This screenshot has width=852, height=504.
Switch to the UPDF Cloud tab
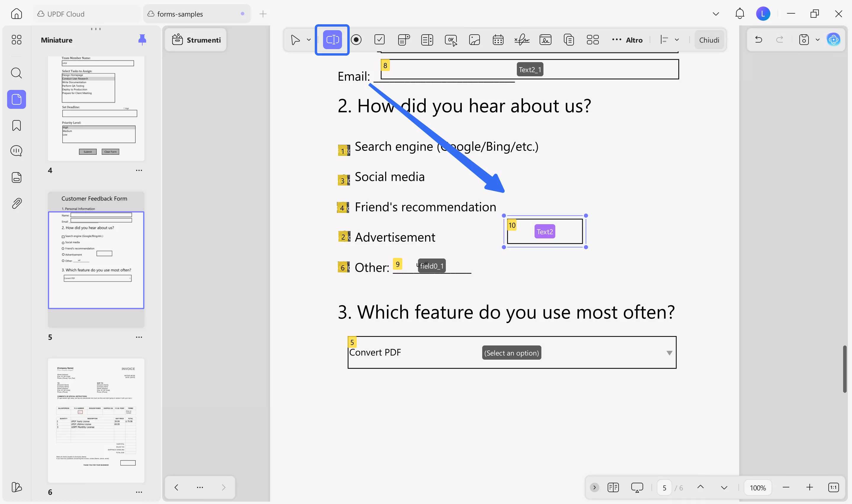pyautogui.click(x=66, y=14)
